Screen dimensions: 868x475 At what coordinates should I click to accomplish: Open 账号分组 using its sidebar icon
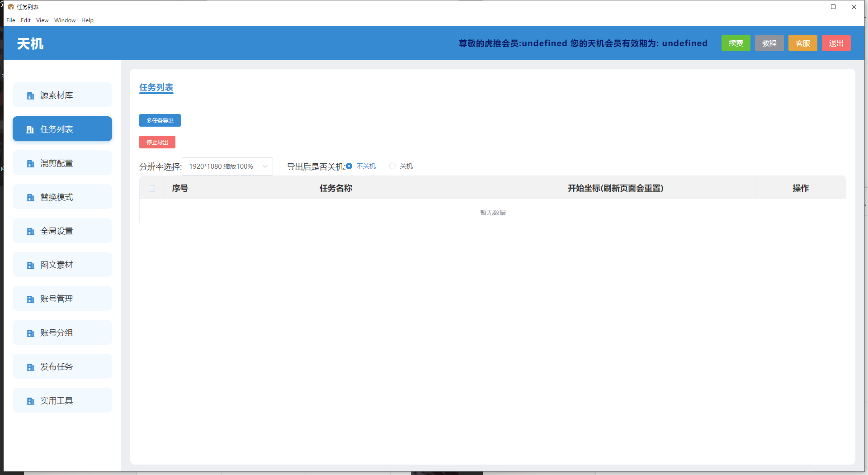pos(30,333)
